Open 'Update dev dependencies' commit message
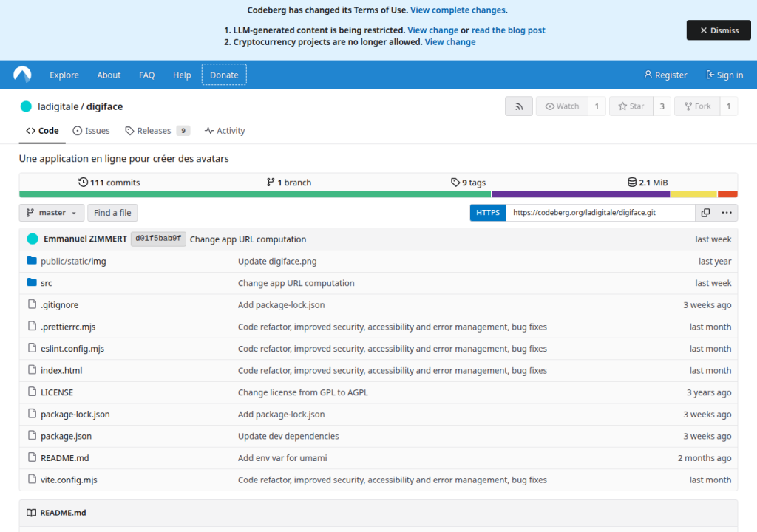This screenshot has height=532, width=757. coord(288,436)
